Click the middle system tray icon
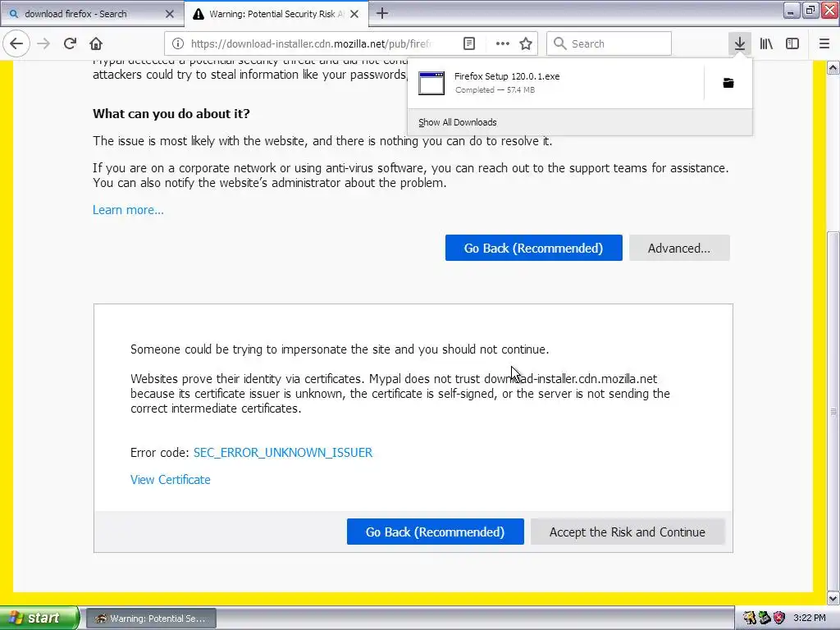 pos(765,619)
